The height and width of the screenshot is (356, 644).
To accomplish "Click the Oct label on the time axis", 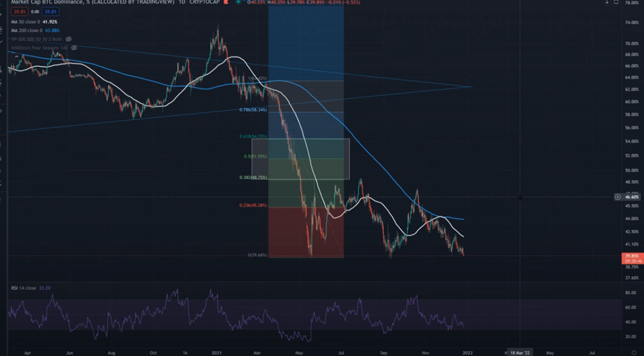I will tap(153, 353).
